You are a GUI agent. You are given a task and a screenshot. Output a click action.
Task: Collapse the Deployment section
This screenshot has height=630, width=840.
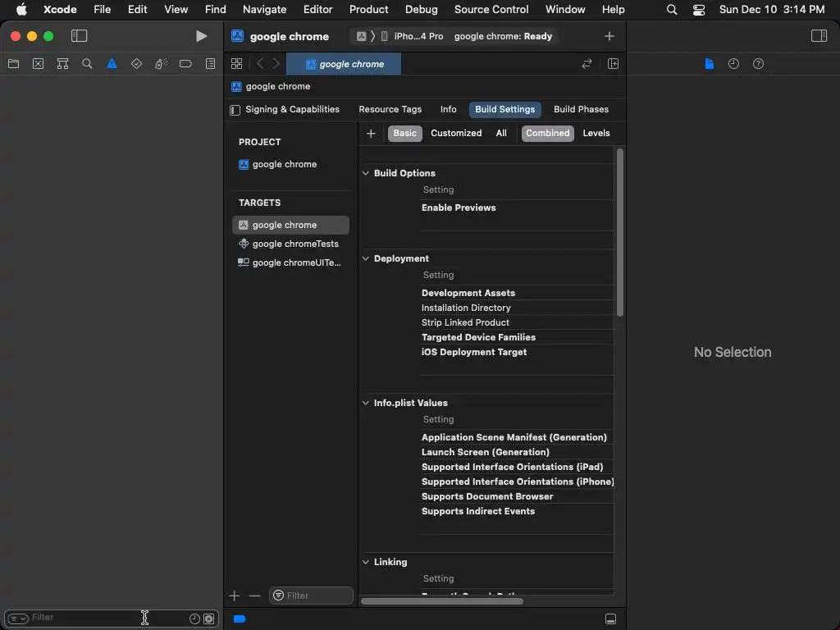tap(365, 258)
